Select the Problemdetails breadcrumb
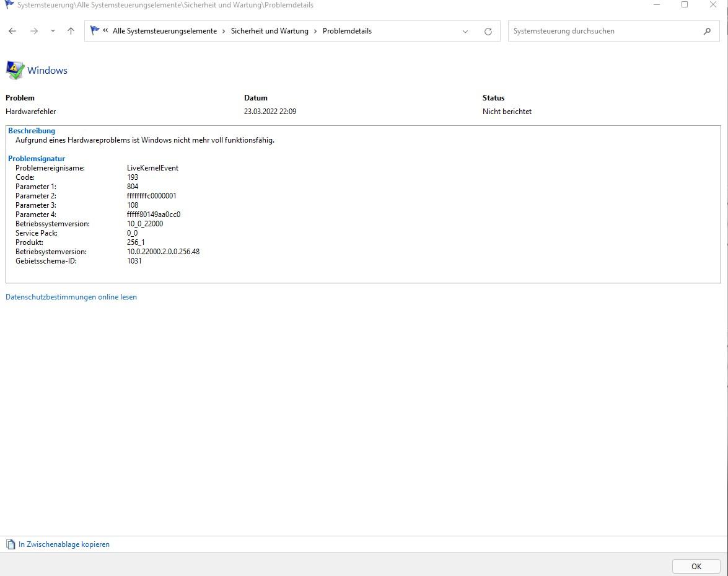Image resolution: width=728 pixels, height=576 pixels. click(347, 31)
